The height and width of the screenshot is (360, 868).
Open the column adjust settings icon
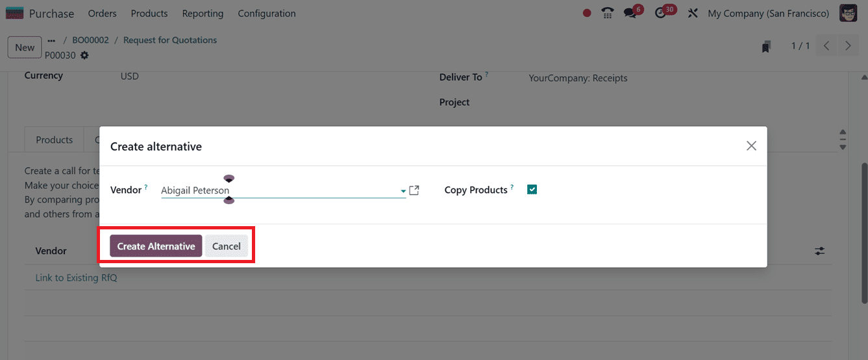point(820,251)
